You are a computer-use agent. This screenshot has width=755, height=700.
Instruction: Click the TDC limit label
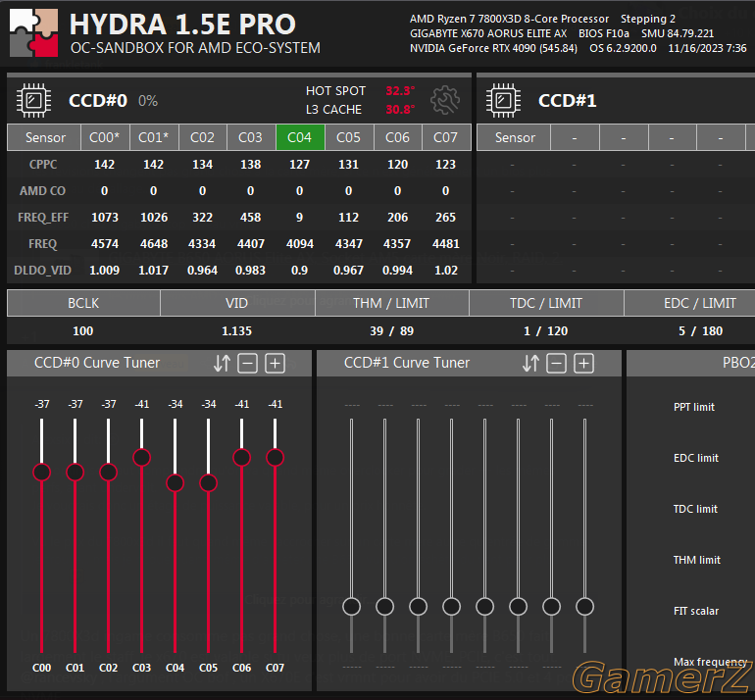click(695, 509)
